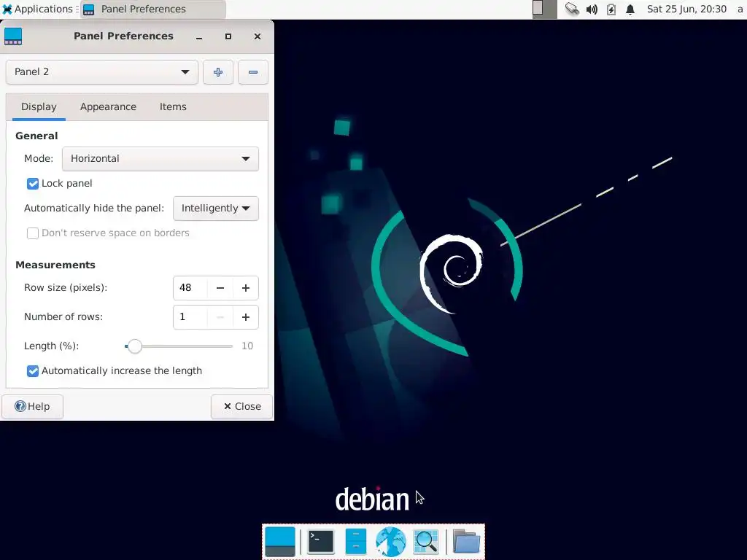
Task: Toggle the Lock panel checkbox
Action: tap(32, 183)
